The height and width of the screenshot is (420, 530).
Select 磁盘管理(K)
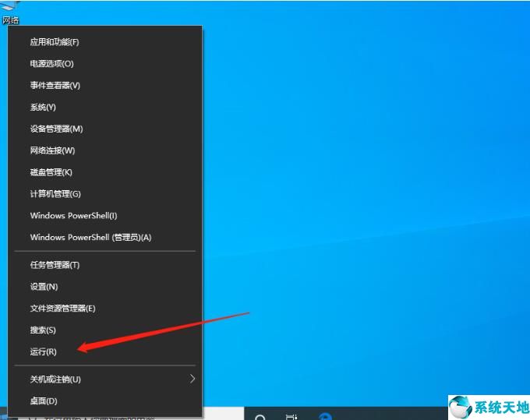(104, 172)
